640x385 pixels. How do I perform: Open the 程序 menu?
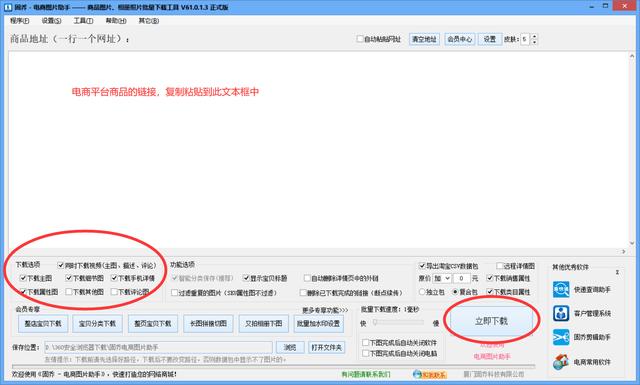(19, 20)
